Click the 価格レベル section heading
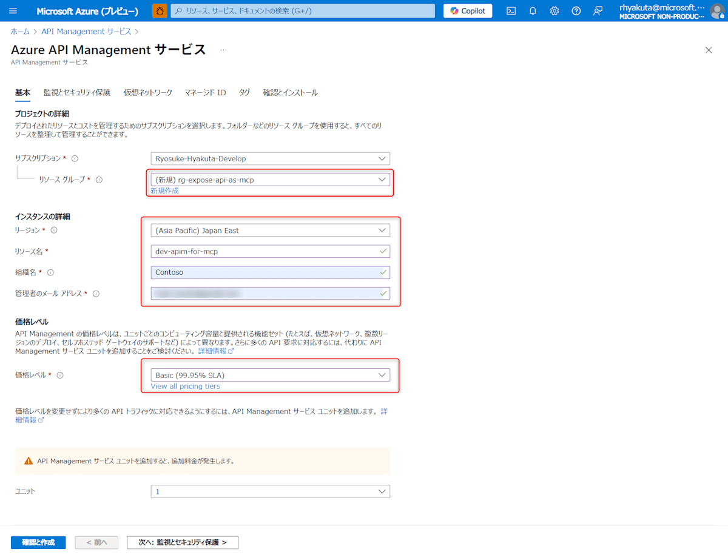This screenshot has width=728, height=560. (x=32, y=322)
